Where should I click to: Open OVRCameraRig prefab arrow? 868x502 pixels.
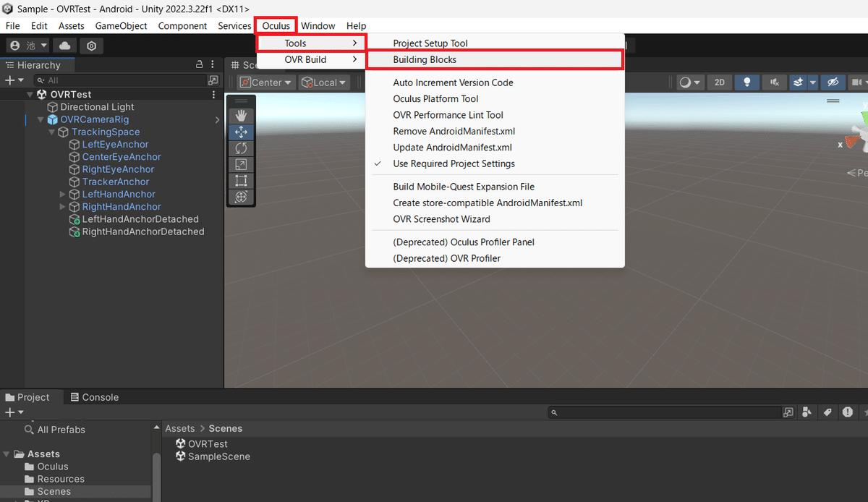click(x=217, y=120)
